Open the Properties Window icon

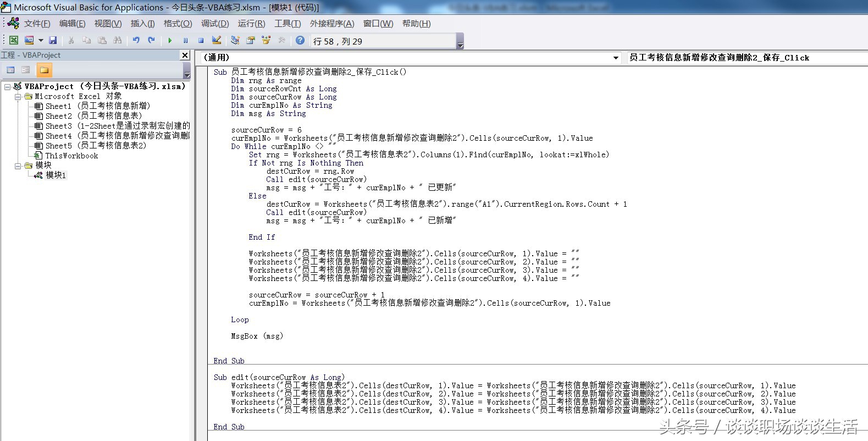tap(251, 40)
